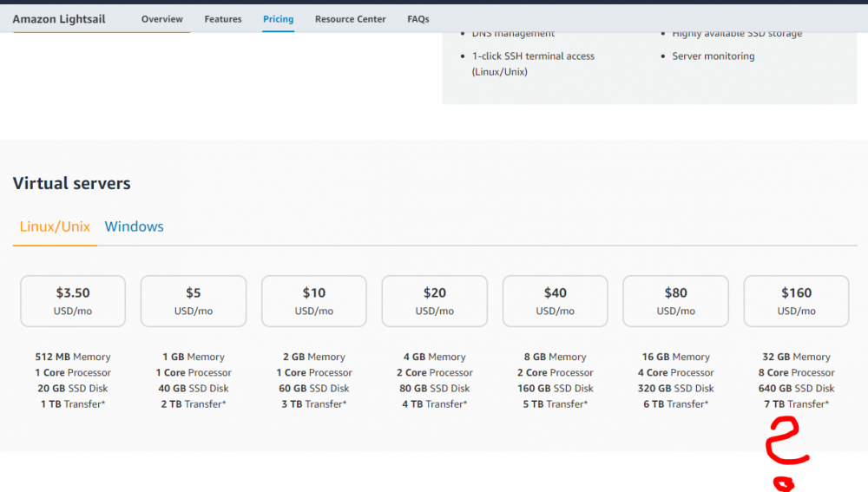Click the 640 GB SSD Disk text
868x492 pixels.
point(796,389)
